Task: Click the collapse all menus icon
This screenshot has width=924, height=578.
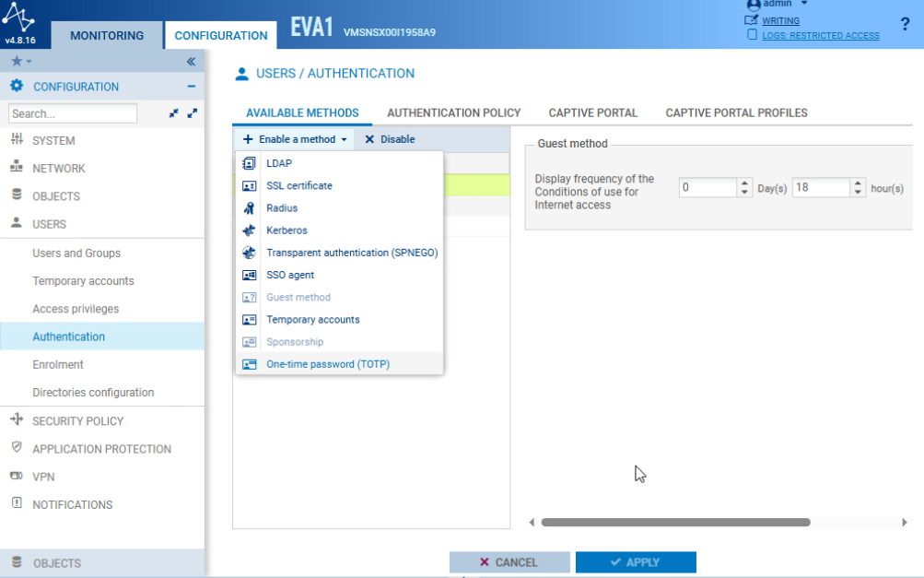Action: [173, 113]
